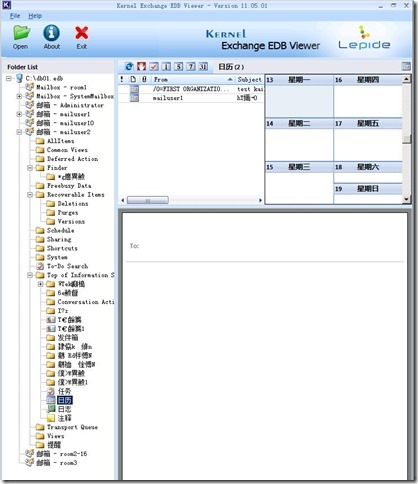Open the File menu
This screenshot has height=484, width=418.
pyautogui.click(x=15, y=16)
